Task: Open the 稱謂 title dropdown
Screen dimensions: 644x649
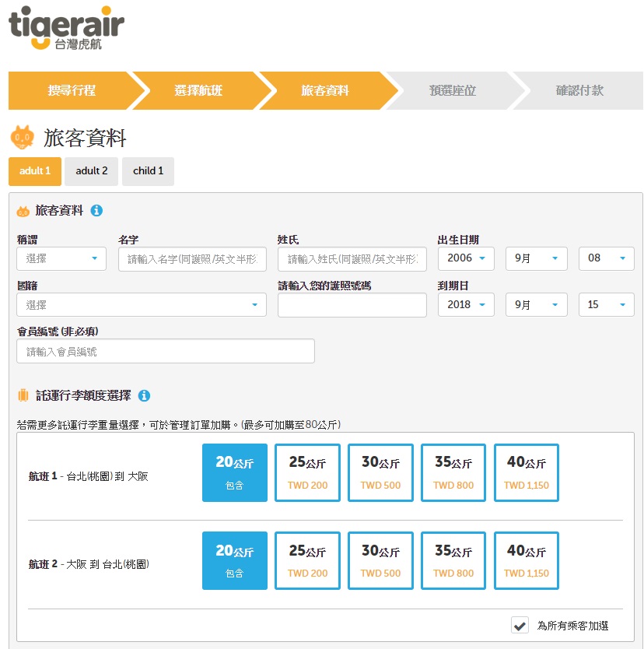Action: [x=61, y=258]
